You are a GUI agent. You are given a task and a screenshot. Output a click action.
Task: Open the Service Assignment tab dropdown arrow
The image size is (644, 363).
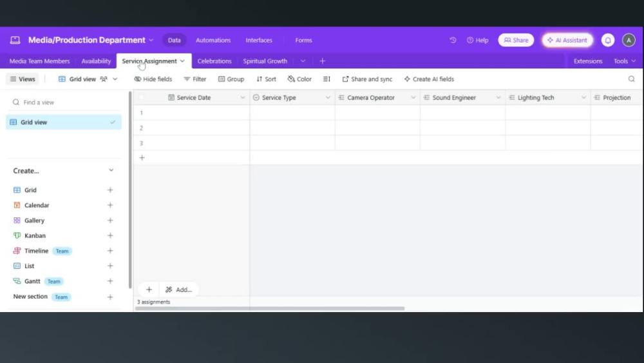(182, 61)
